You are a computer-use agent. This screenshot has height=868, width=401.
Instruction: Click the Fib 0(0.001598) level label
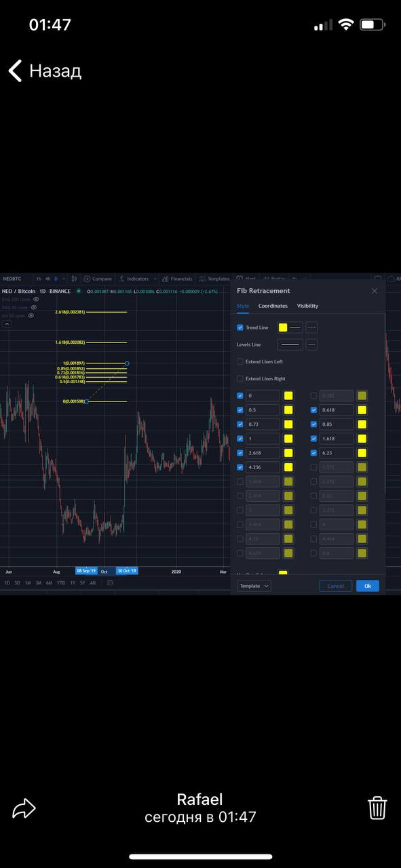click(73, 402)
